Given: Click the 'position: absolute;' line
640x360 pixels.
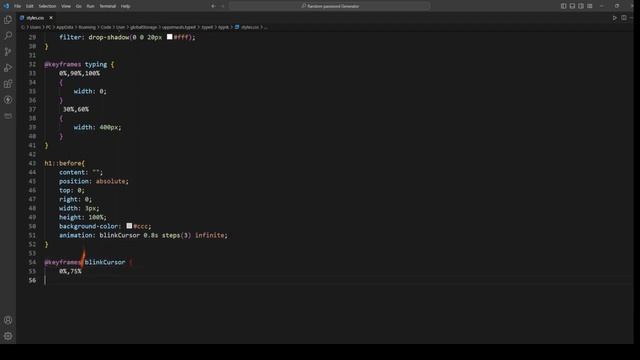Looking at the screenshot, I should pyautogui.click(x=93, y=181).
